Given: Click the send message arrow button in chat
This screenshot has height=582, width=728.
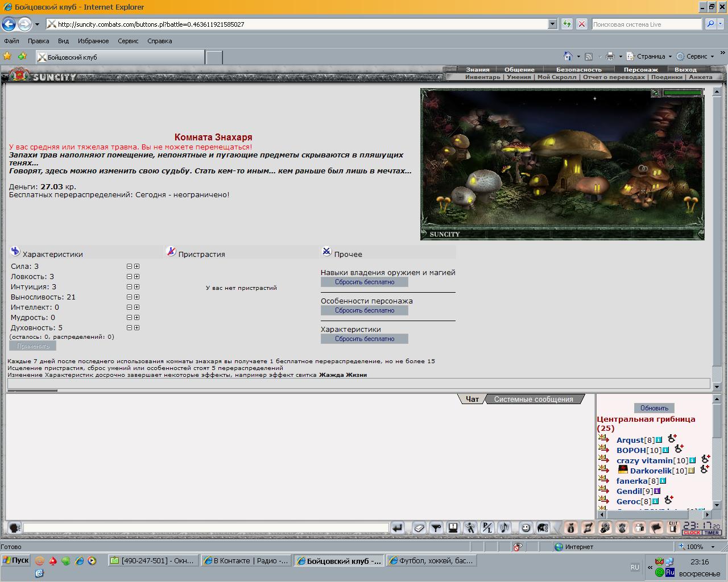Looking at the screenshot, I should pos(398,528).
